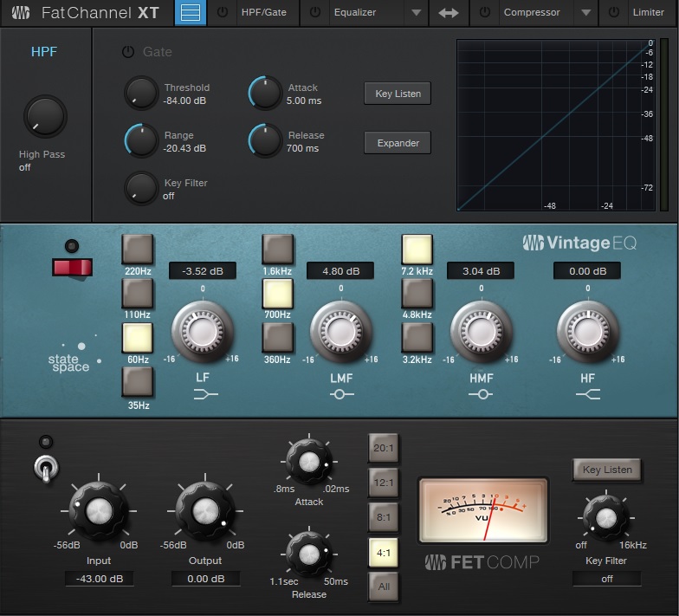Click the Gate Release knob
This screenshot has width=679, height=616.
265,140
